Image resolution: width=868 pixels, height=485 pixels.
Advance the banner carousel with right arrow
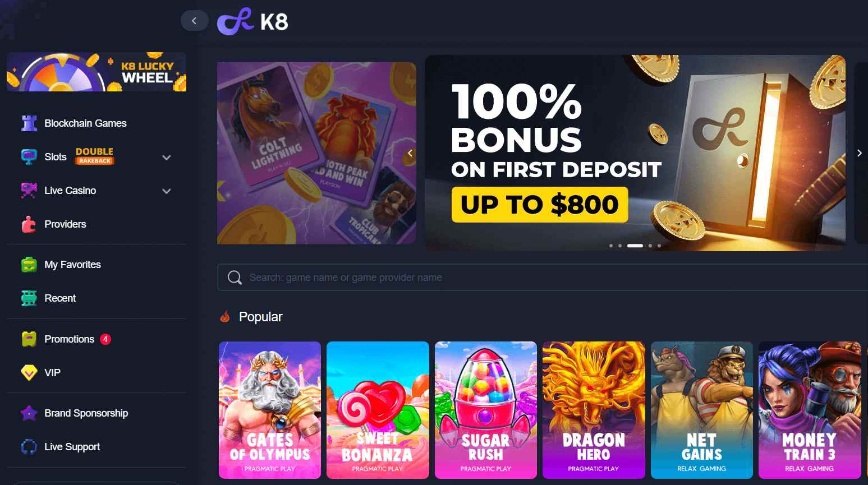pyautogui.click(x=860, y=153)
